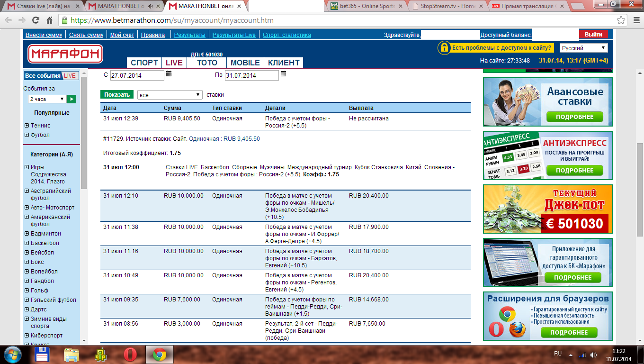Screen dimensions: 644x364
Task: Click Подробнее on browser extensions banner
Action: point(569,332)
